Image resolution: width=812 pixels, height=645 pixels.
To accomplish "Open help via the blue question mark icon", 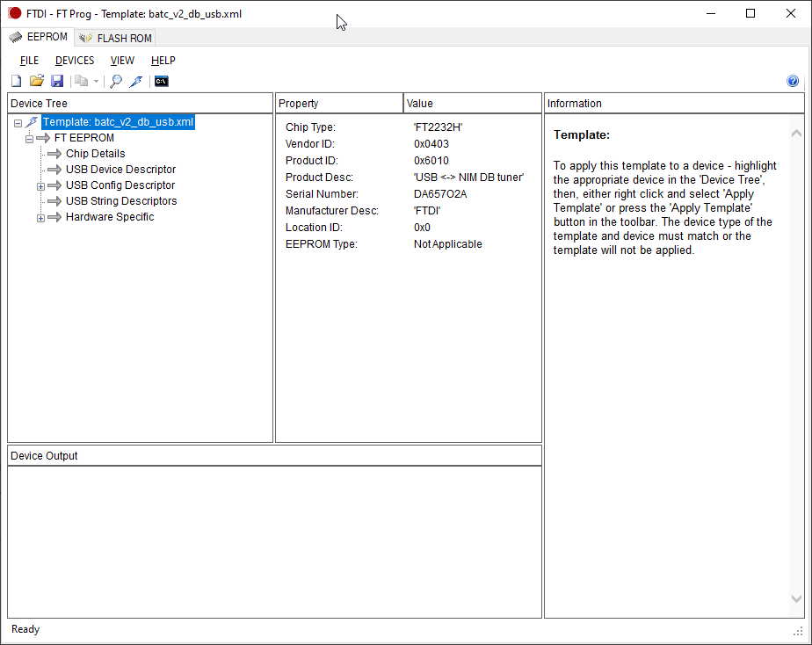I will 793,81.
